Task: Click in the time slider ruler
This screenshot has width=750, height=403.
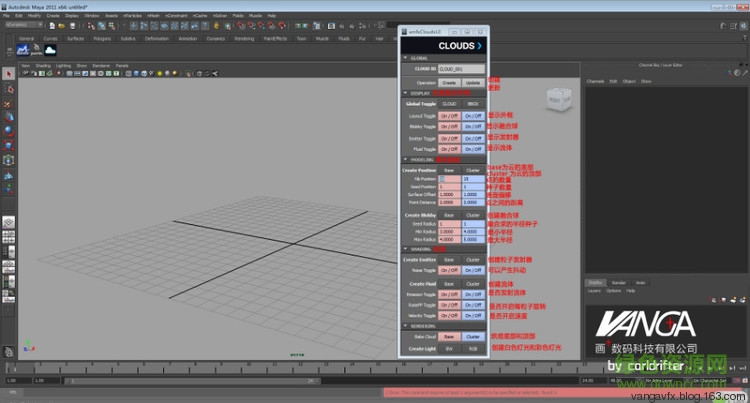Action: point(300,369)
